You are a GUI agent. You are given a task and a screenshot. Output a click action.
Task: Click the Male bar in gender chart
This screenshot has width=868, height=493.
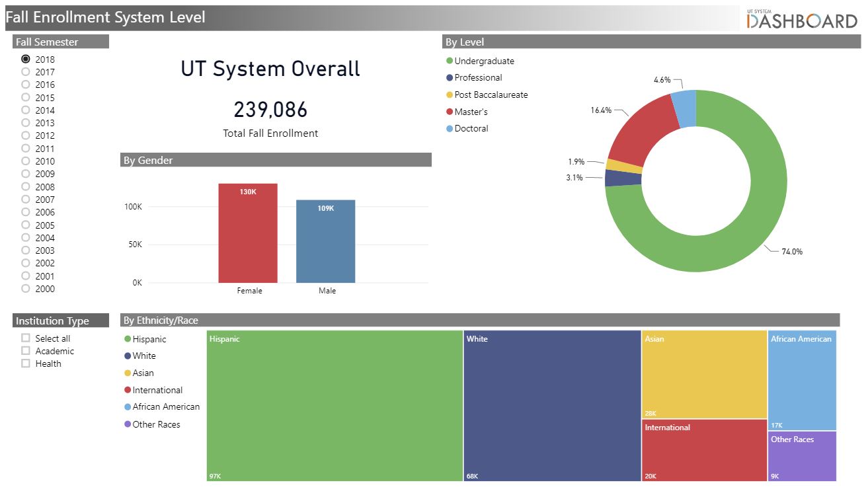click(326, 241)
